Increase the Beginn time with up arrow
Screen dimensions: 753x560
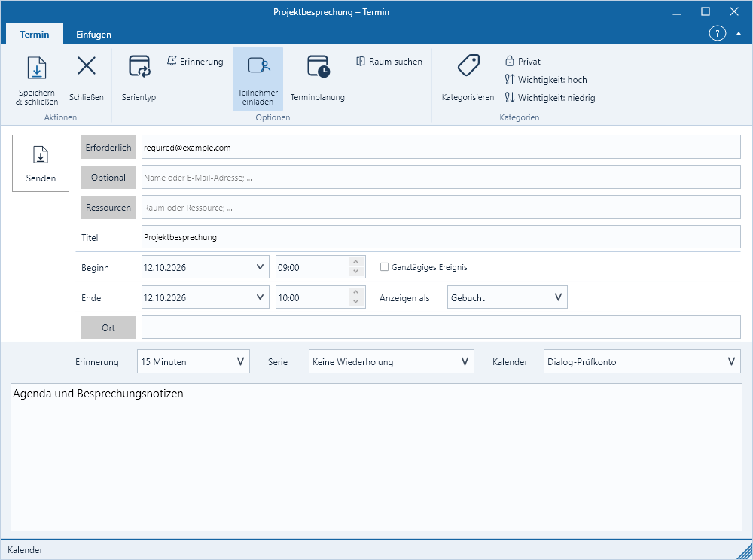coord(356,262)
